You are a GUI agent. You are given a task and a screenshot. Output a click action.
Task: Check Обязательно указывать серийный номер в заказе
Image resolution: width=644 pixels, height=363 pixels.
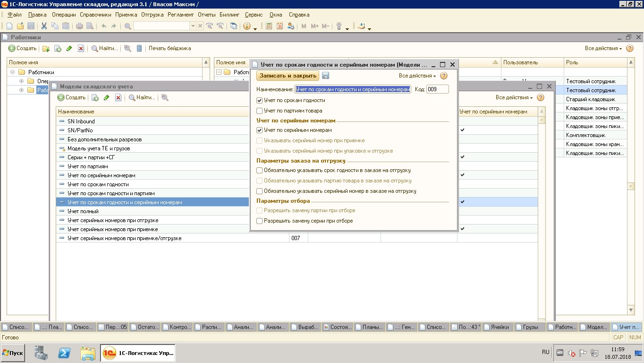pyautogui.click(x=259, y=191)
